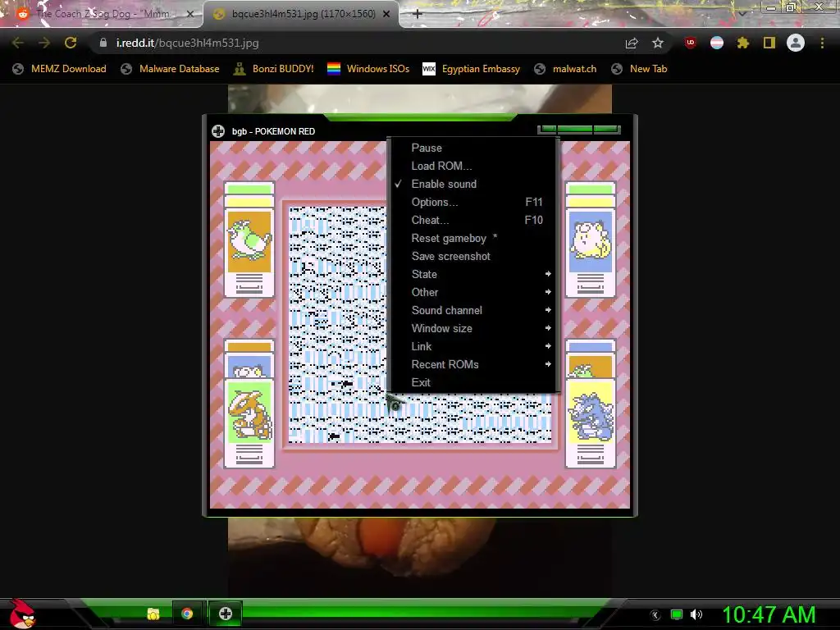Open the MEMZ Download bookmark
The width and height of the screenshot is (840, 630).
(x=59, y=69)
